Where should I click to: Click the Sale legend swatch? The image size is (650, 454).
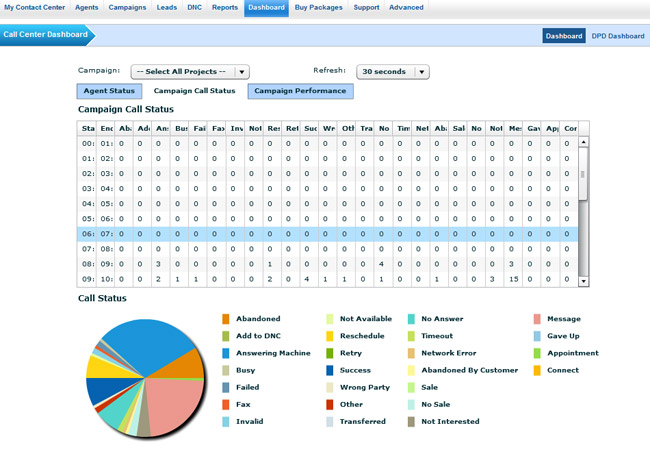pyautogui.click(x=411, y=387)
